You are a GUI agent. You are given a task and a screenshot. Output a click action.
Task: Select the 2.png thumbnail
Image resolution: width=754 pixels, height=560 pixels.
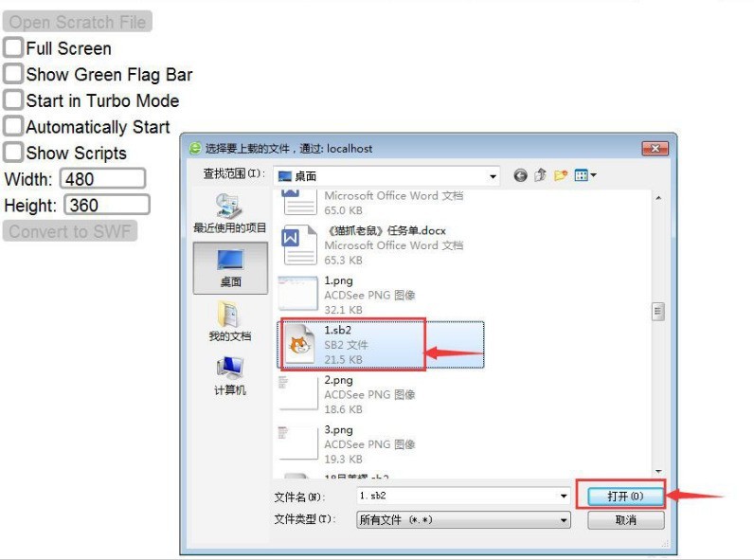coord(297,393)
